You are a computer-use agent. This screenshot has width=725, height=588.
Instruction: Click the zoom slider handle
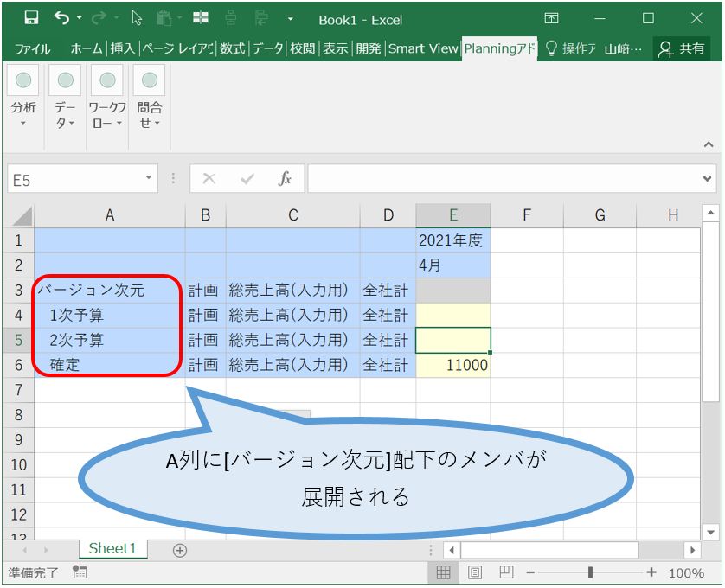[590, 572]
